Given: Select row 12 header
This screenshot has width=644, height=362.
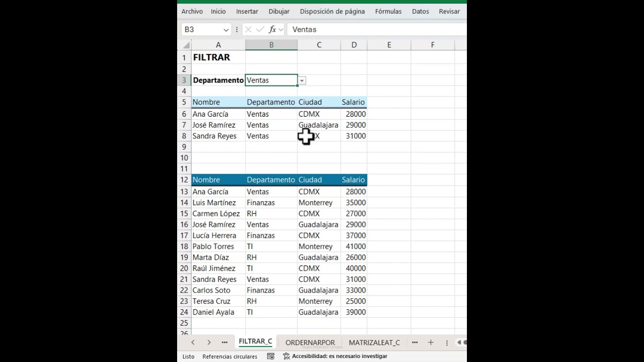Looking at the screenshot, I should 184,180.
